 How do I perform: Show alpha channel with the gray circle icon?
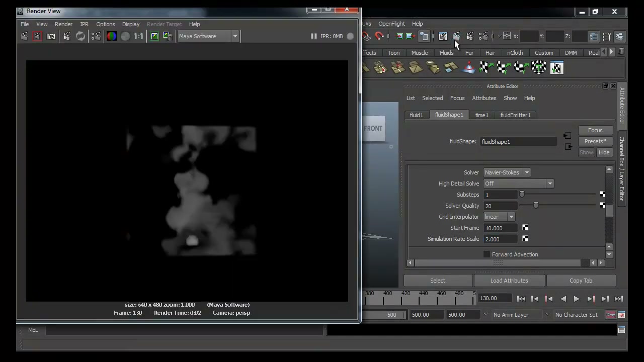[x=125, y=36]
